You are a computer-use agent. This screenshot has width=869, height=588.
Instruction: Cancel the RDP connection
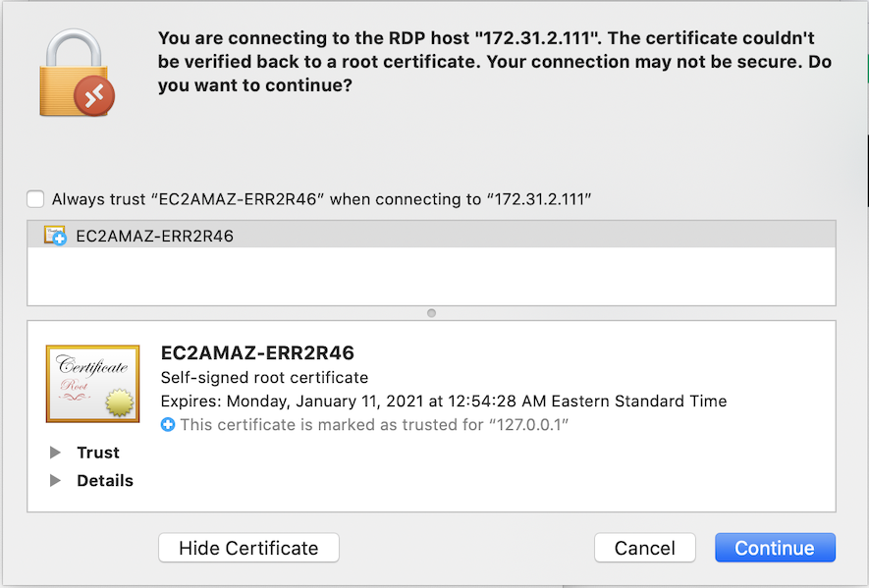(644, 548)
